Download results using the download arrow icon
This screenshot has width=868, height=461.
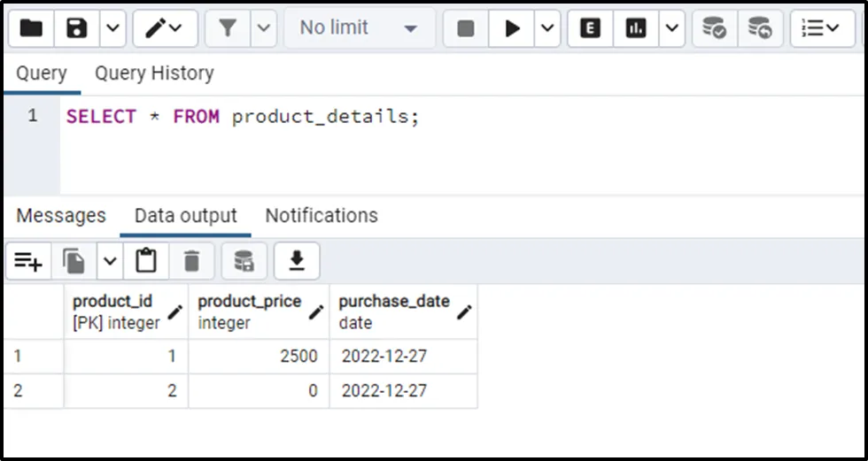(297, 260)
